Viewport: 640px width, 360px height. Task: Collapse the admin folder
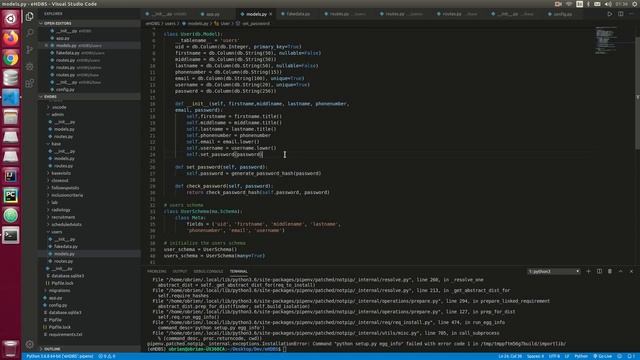57,114
